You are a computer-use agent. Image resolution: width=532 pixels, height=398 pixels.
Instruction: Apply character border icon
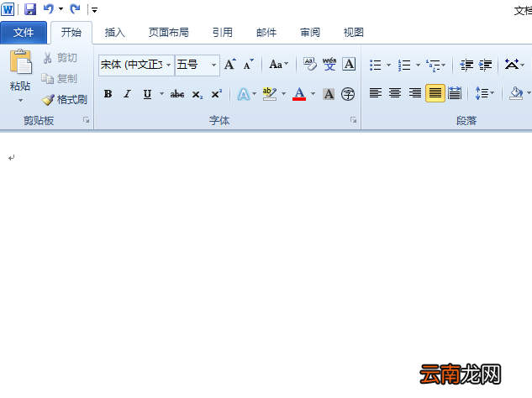[x=349, y=64]
